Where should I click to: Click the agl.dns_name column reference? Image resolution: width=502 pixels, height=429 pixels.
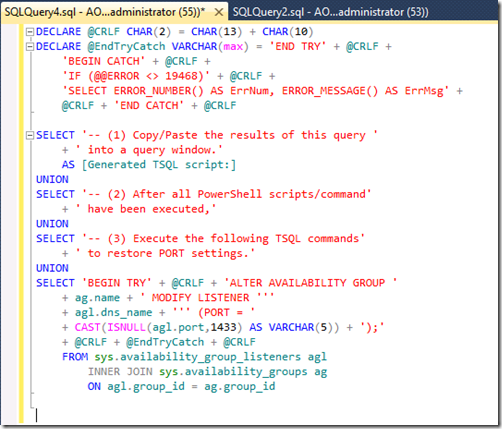(x=113, y=312)
